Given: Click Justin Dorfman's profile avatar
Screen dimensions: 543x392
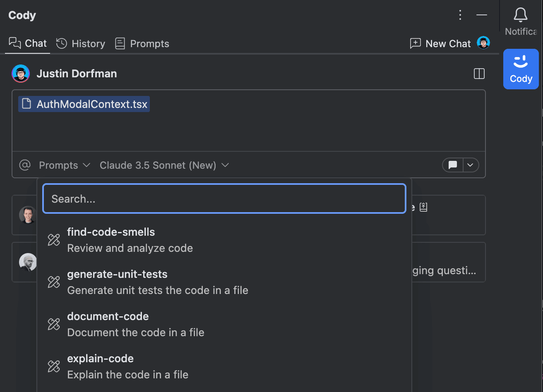Looking at the screenshot, I should (x=21, y=74).
